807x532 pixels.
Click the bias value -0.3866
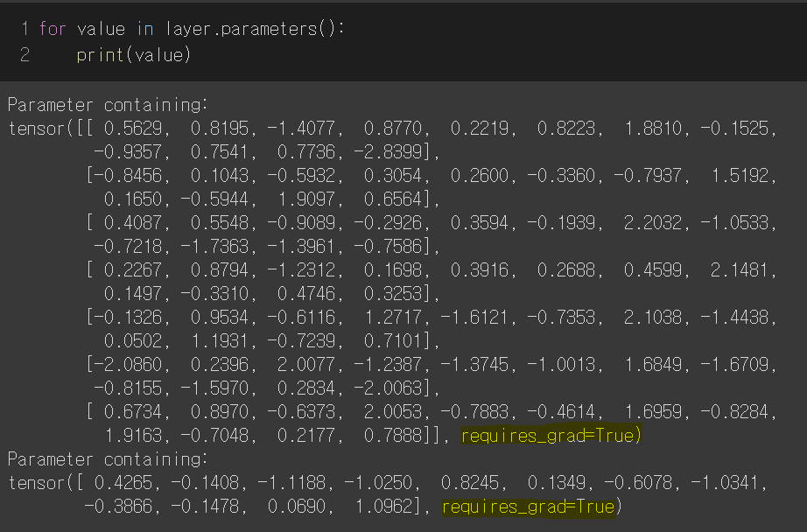[x=118, y=507]
